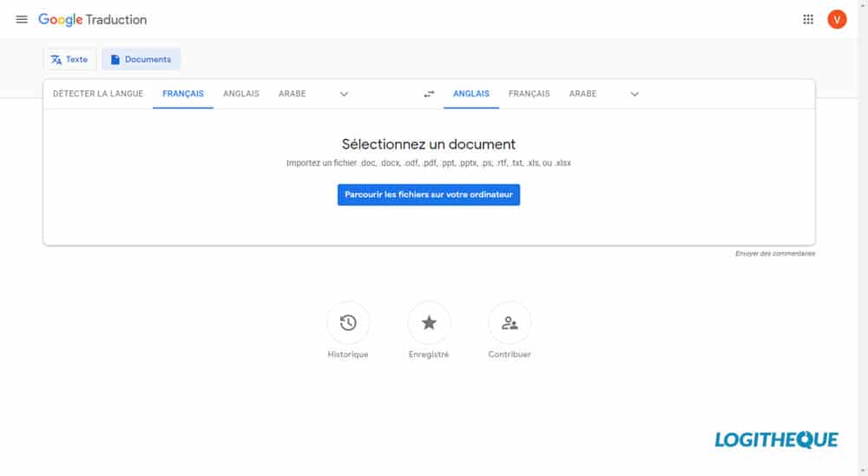Select Français as target language
This screenshot has width=868, height=476.
529,94
